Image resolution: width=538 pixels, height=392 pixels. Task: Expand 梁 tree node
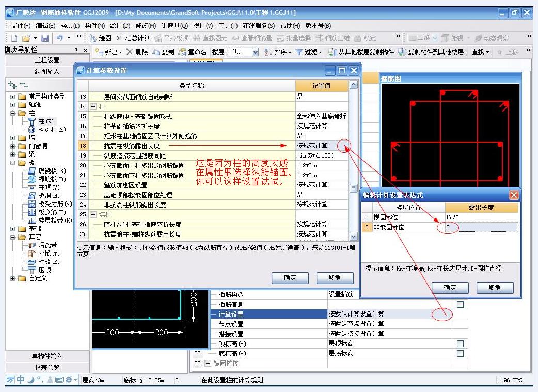13,154
